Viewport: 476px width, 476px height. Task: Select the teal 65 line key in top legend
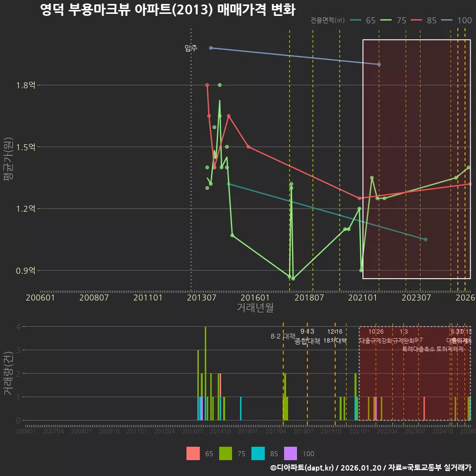[356, 20]
